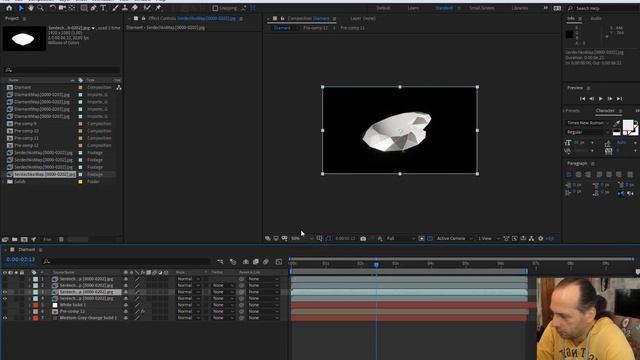
Task: Select the Zoom magnifier tool
Action: point(40,8)
